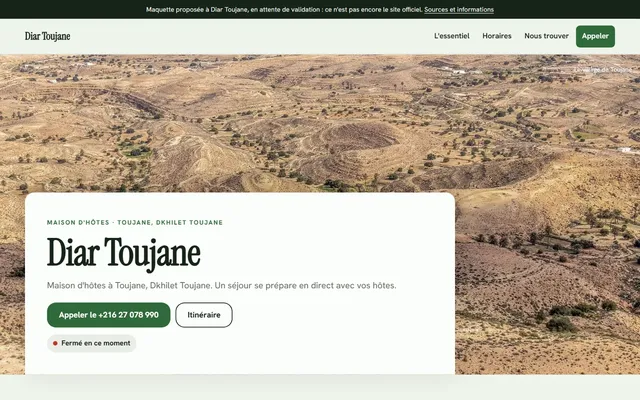This screenshot has height=400, width=640.
Task: Select Nous trouver in the navigation
Action: click(546, 36)
